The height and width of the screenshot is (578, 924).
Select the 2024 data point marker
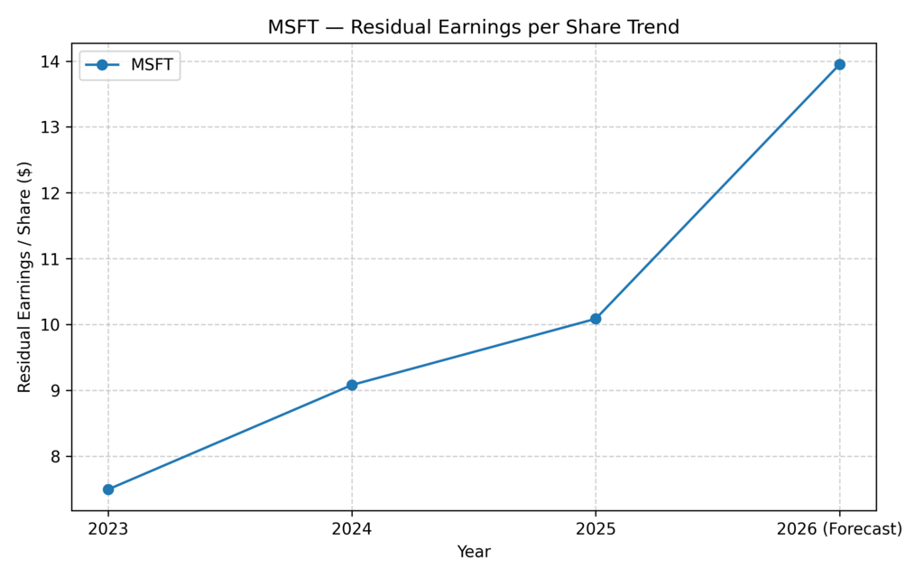pyautogui.click(x=352, y=384)
